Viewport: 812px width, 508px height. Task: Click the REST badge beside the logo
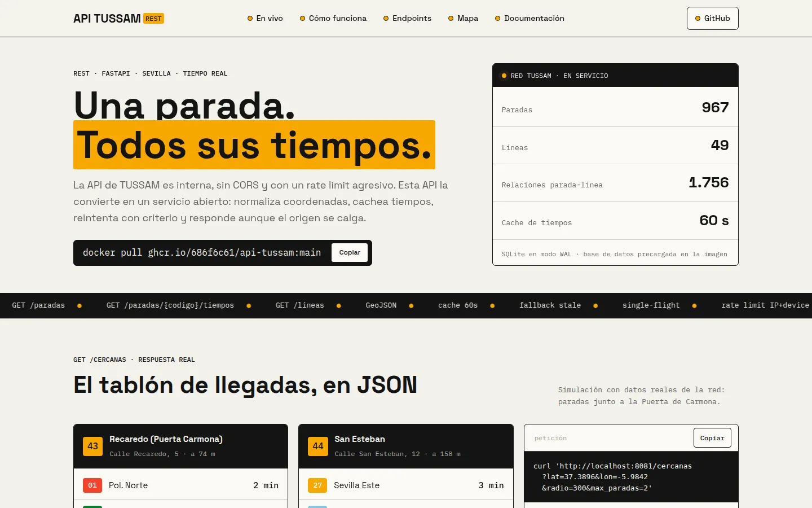click(x=153, y=19)
